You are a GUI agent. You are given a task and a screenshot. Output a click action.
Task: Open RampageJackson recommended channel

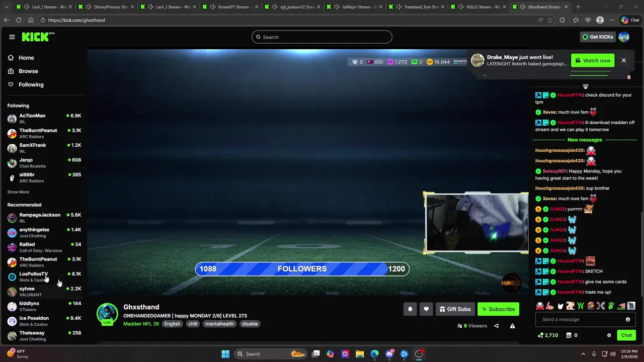pyautogui.click(x=44, y=218)
